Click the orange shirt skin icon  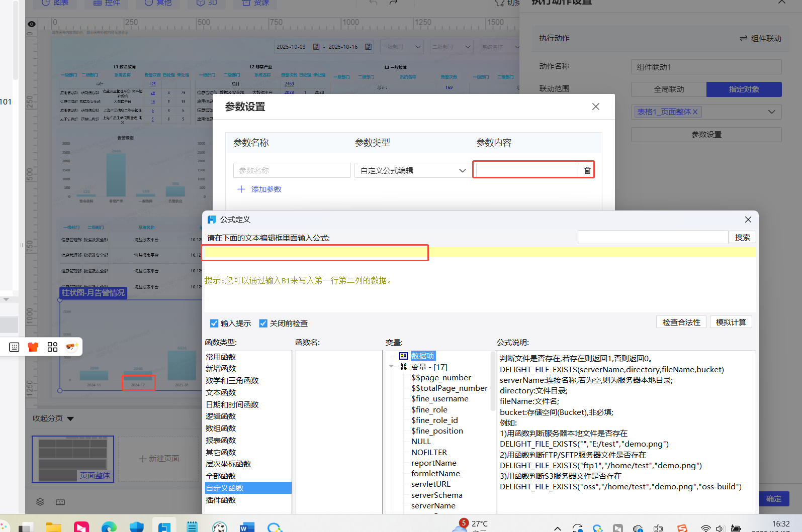pos(33,347)
